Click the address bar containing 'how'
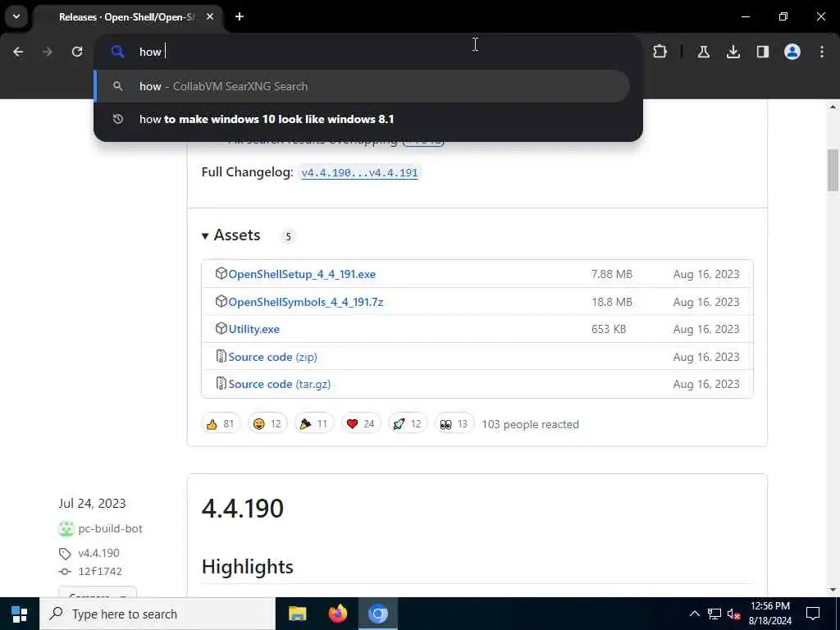The image size is (840, 630). click(367, 52)
